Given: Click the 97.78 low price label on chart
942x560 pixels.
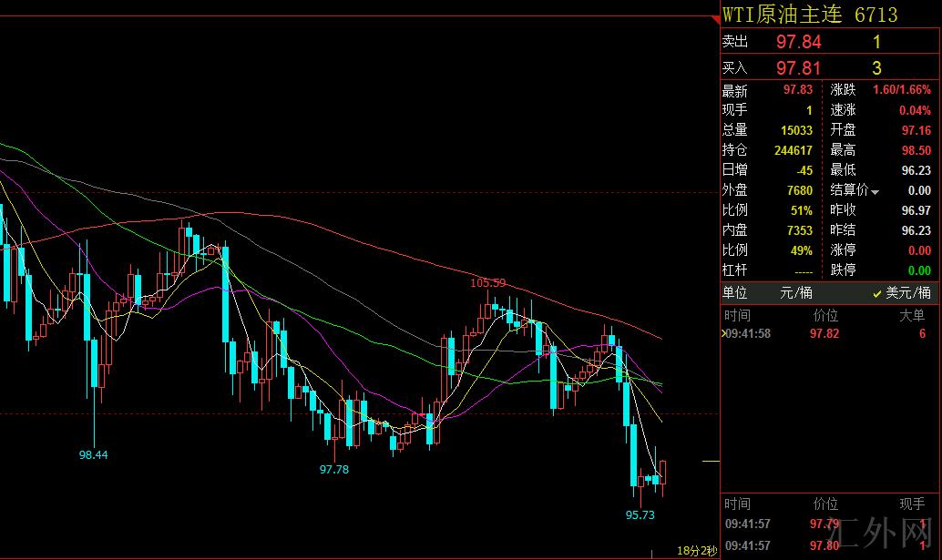Looking at the screenshot, I should [334, 469].
